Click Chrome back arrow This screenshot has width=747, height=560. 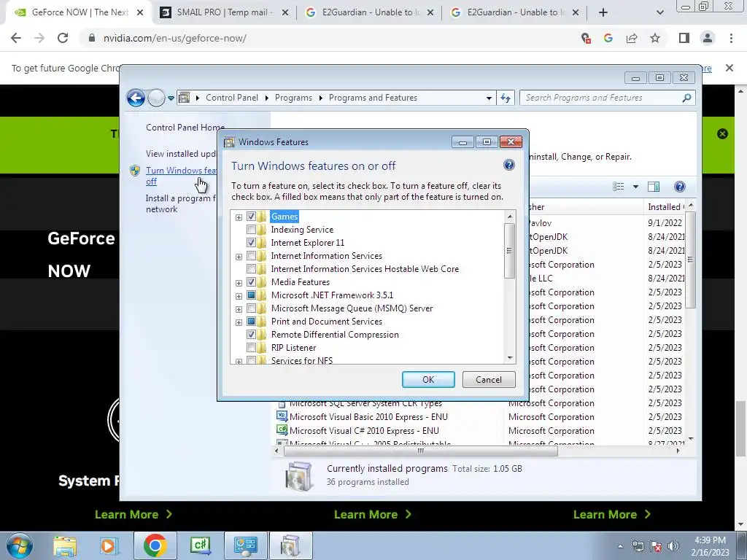[16, 38]
